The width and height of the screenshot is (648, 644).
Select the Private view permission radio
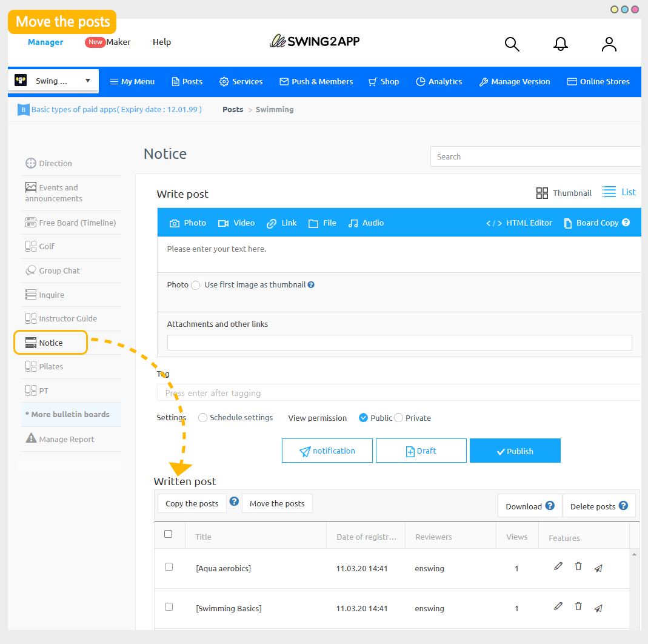[399, 418]
